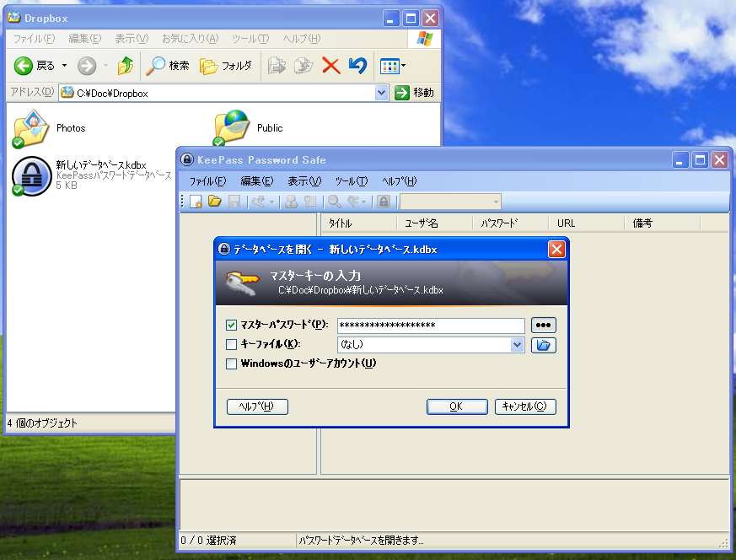Open the Back button history dropdown arrow
The width and height of the screenshot is (736, 560).
tap(64, 66)
